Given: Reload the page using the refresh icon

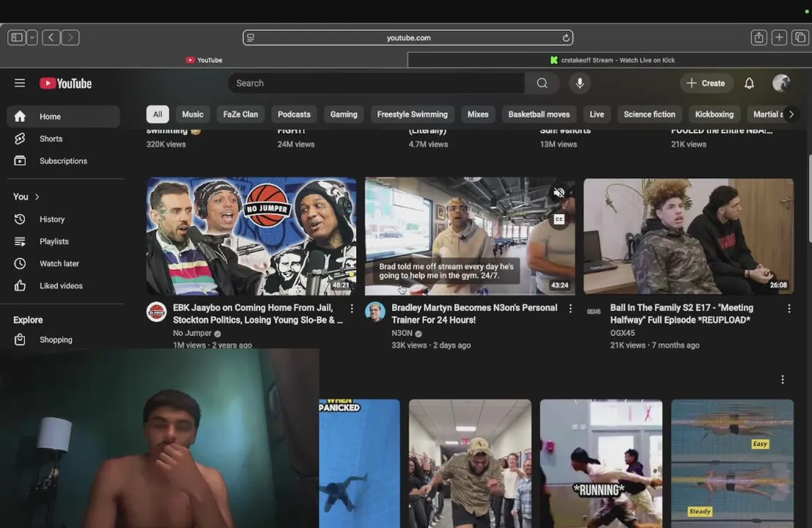Looking at the screenshot, I should pos(566,38).
